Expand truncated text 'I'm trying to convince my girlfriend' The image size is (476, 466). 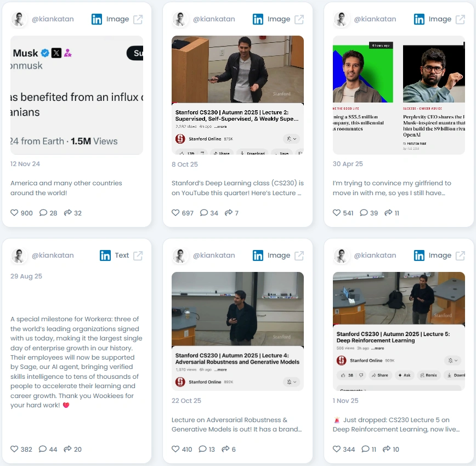(x=392, y=188)
